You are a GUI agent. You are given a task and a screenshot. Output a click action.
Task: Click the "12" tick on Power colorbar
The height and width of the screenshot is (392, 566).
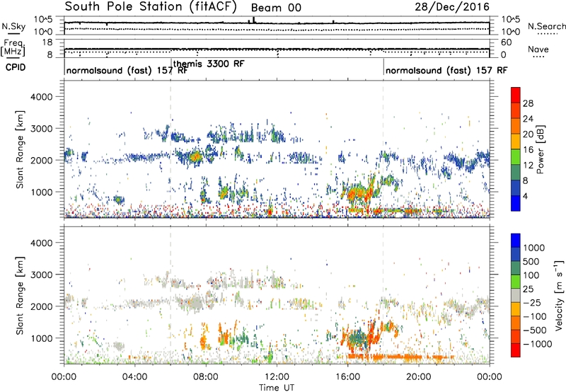pyautogui.click(x=528, y=166)
